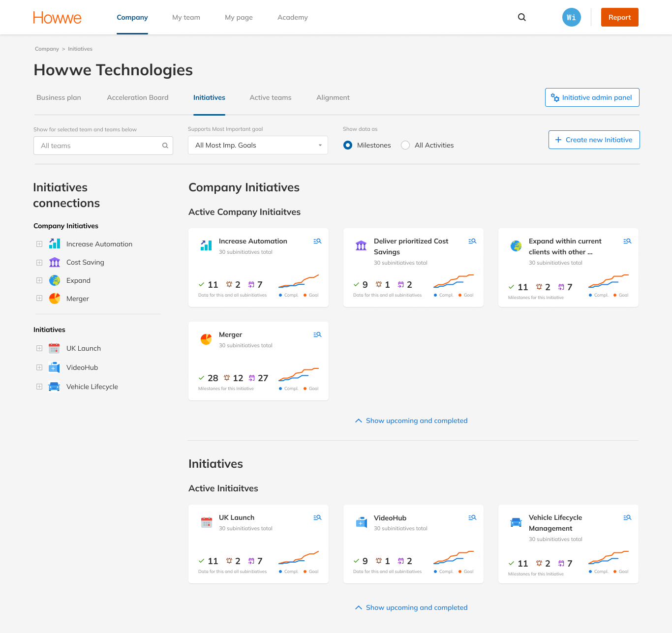Viewport: 672px width, 633px height.
Task: Click the Initiatives breadcrumb text
Action: tap(80, 49)
